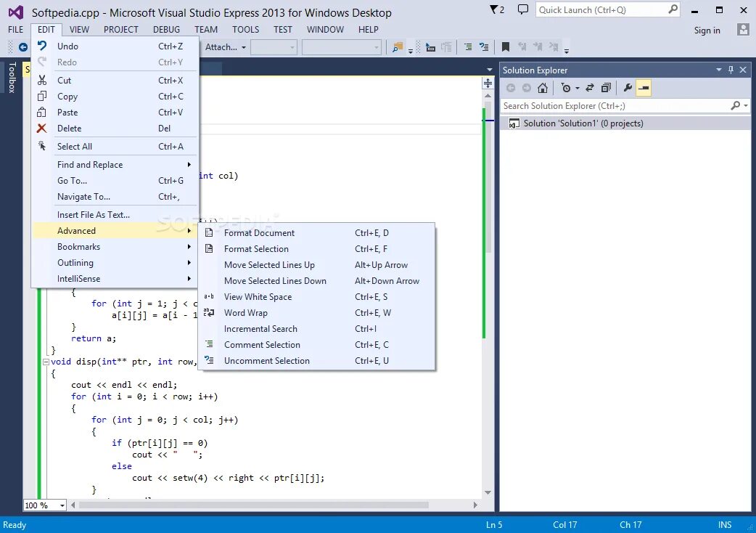Select Comment Selection menu entry
This screenshot has width=756, height=533.
tap(316, 344)
